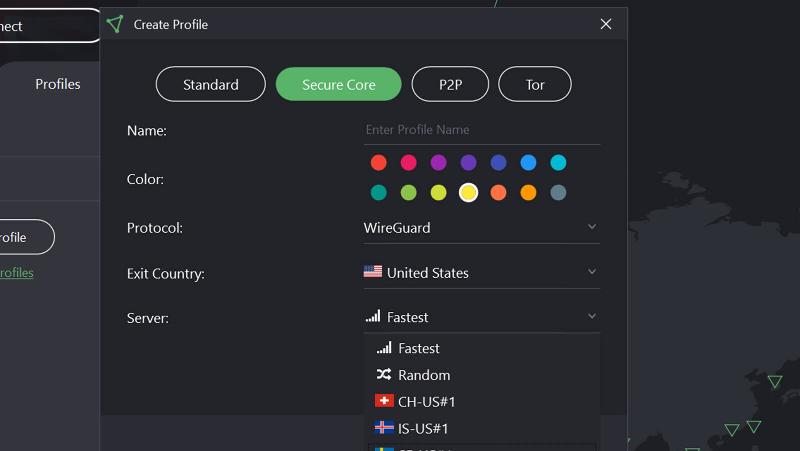This screenshot has height=451, width=800.
Task: Choose the P2P profile type
Action: click(x=450, y=84)
